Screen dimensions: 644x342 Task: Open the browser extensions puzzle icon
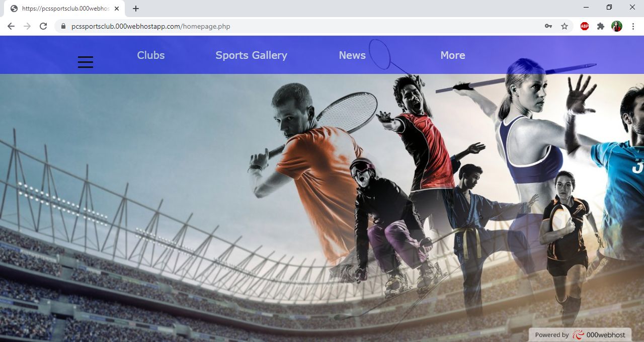pos(600,26)
